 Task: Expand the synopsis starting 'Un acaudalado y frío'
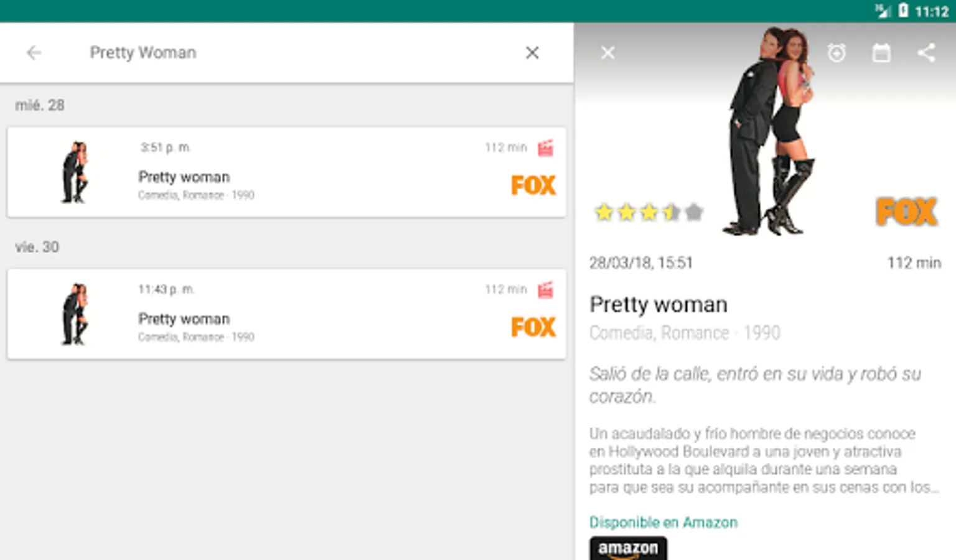point(764,460)
